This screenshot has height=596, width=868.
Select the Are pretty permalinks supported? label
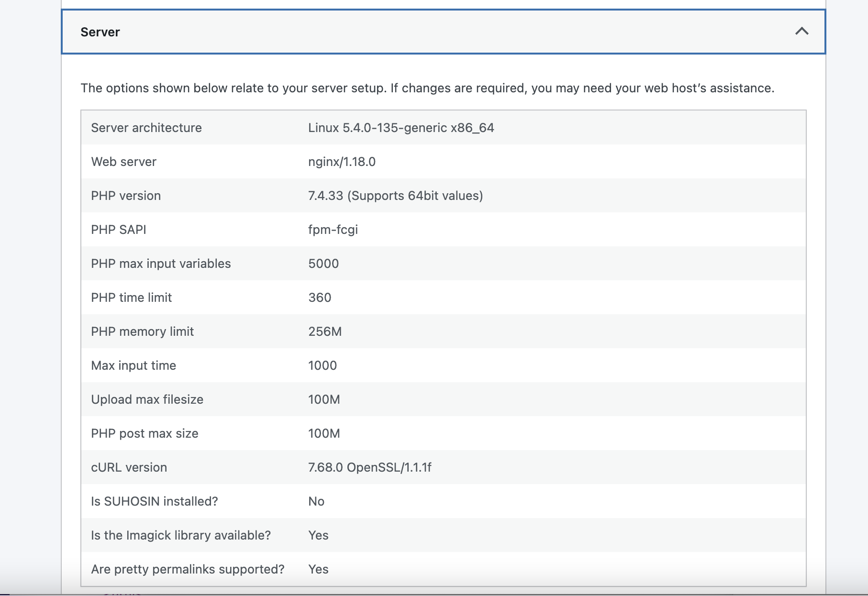(x=188, y=569)
